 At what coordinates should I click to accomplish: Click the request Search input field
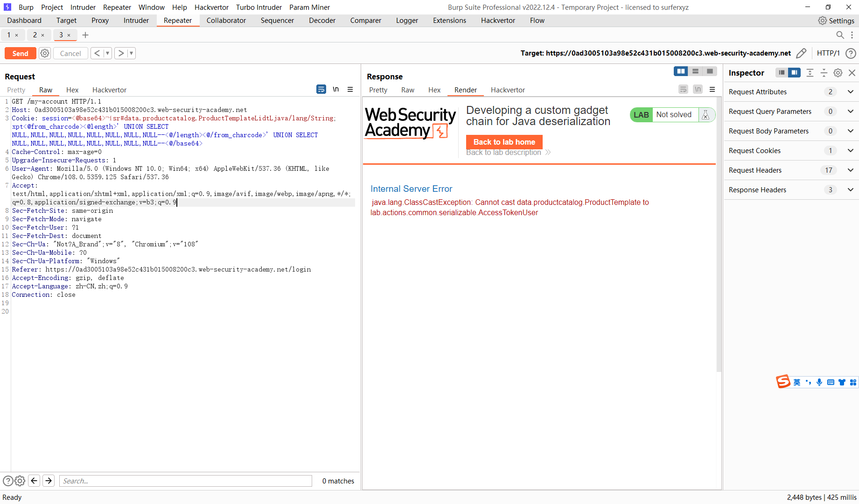click(186, 481)
